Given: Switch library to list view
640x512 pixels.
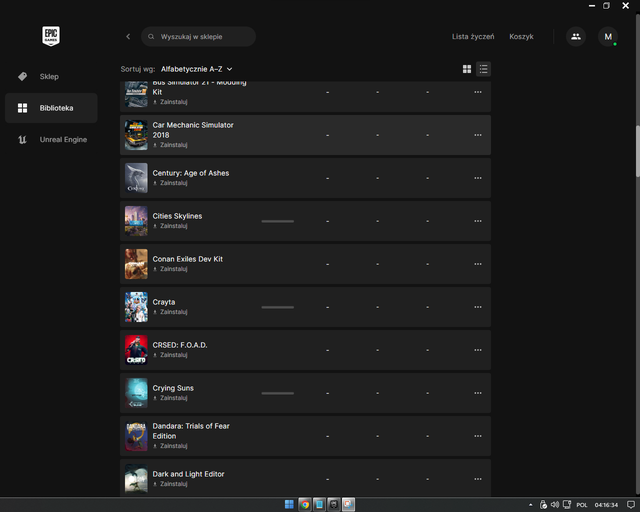Looking at the screenshot, I should 483,69.
